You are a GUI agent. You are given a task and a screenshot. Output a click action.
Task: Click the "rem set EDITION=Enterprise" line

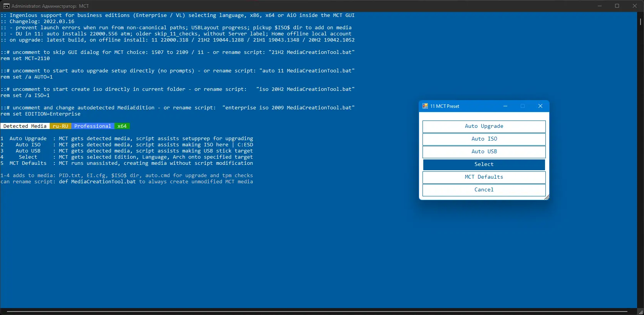click(40, 114)
